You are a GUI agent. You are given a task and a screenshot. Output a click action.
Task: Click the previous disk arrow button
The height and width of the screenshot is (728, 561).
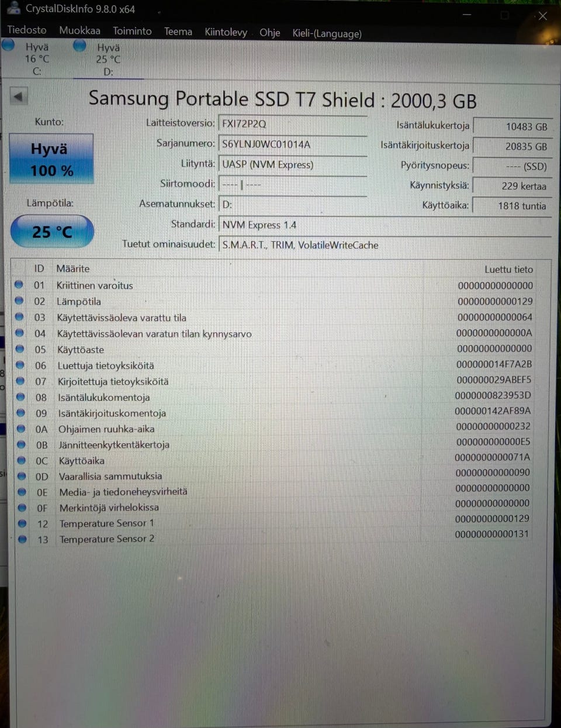pos(19,96)
